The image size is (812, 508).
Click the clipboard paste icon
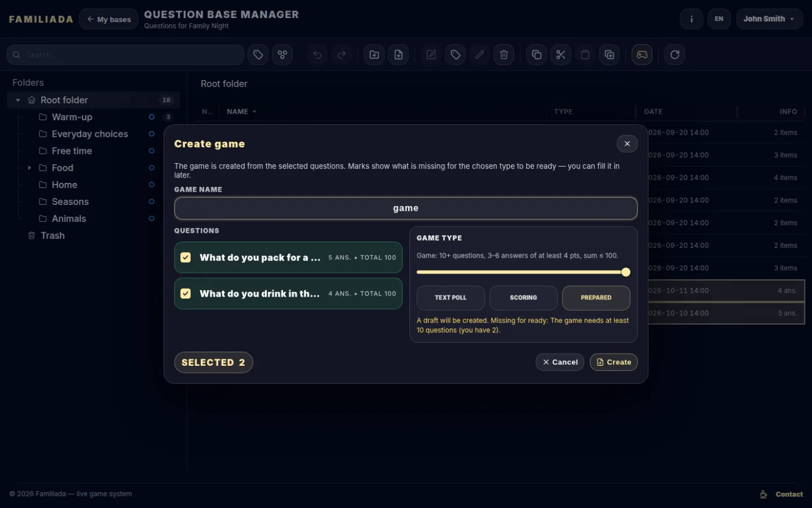pyautogui.click(x=585, y=55)
